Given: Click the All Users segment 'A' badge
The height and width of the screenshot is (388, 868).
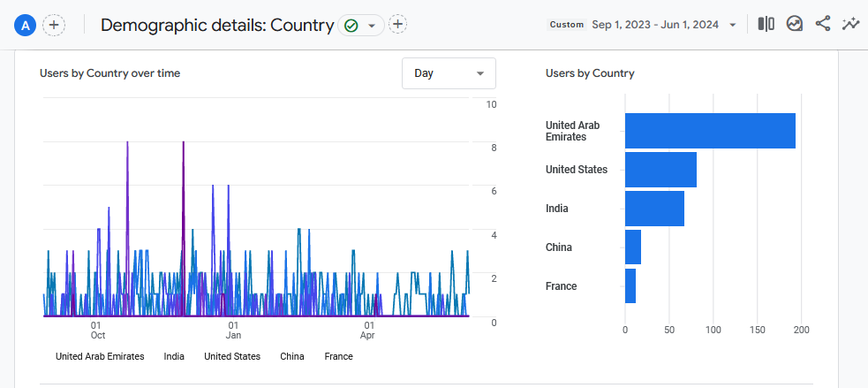Looking at the screenshot, I should point(25,25).
